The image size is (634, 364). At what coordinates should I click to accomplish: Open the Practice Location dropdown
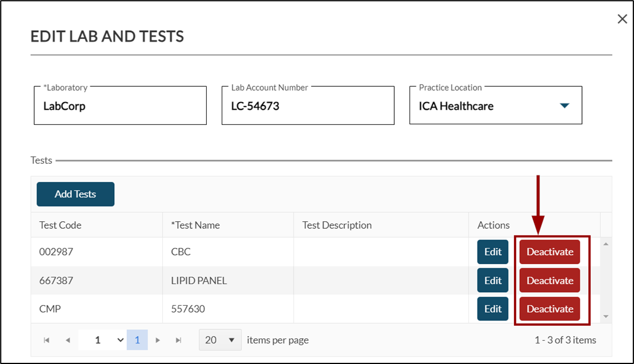pos(564,106)
